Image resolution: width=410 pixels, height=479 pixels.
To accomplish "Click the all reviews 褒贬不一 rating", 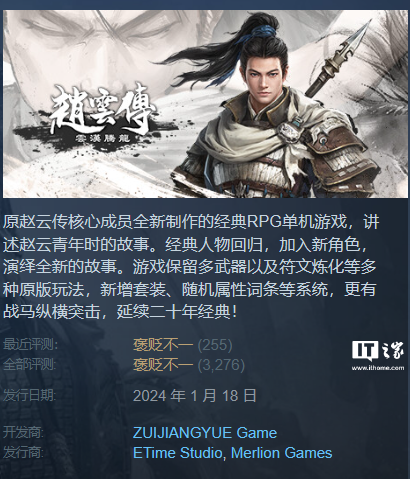I will tap(163, 365).
